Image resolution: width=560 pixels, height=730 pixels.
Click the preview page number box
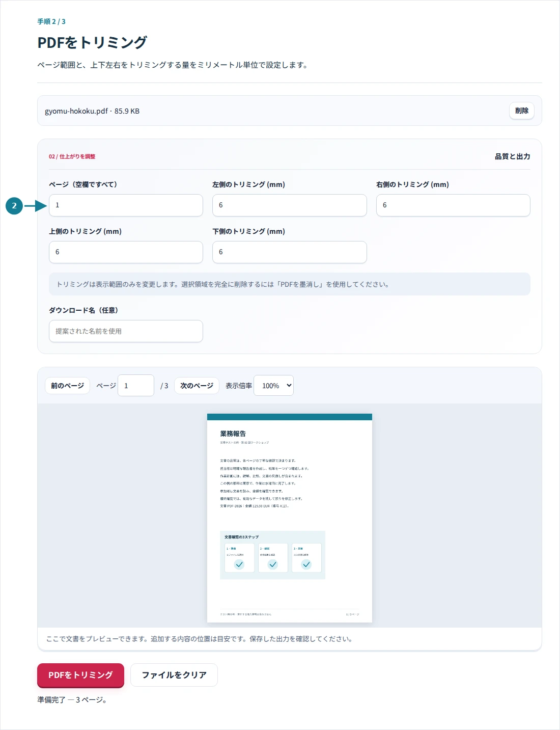135,386
